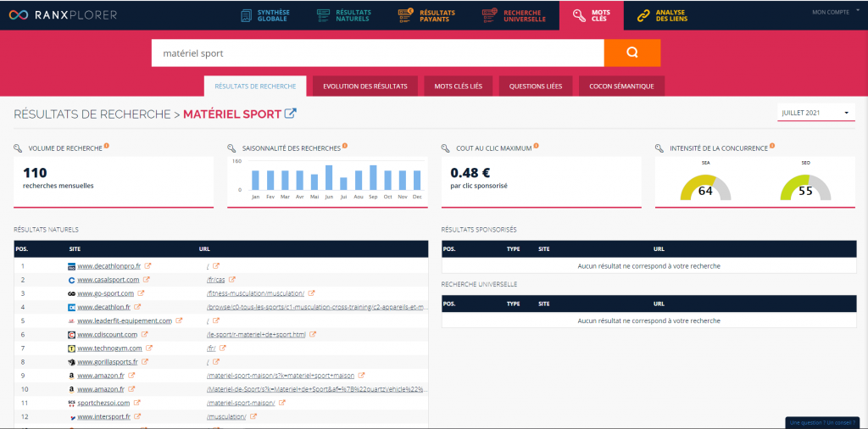Switch to the Questions Liées tab
Image resolution: width=868 pixels, height=429 pixels.
[x=536, y=86]
